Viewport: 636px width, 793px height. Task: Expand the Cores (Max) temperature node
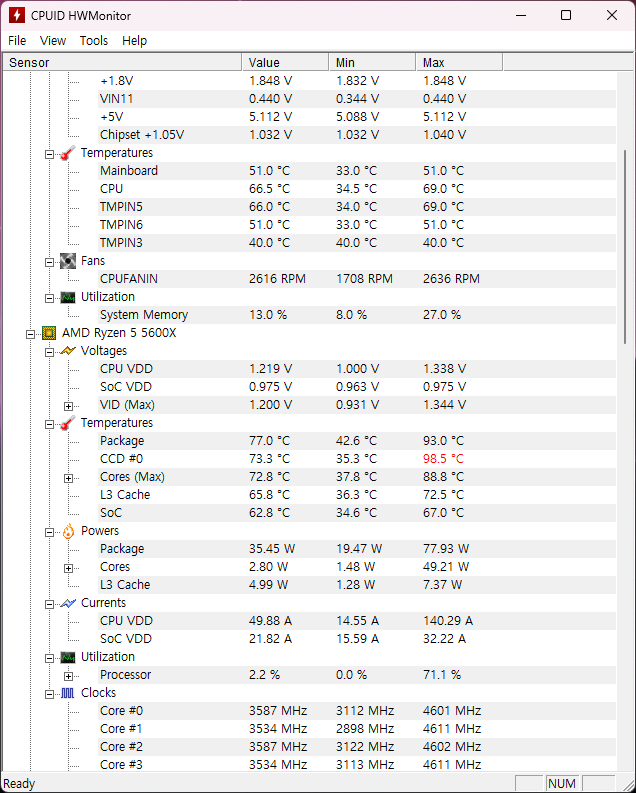[x=68, y=477]
